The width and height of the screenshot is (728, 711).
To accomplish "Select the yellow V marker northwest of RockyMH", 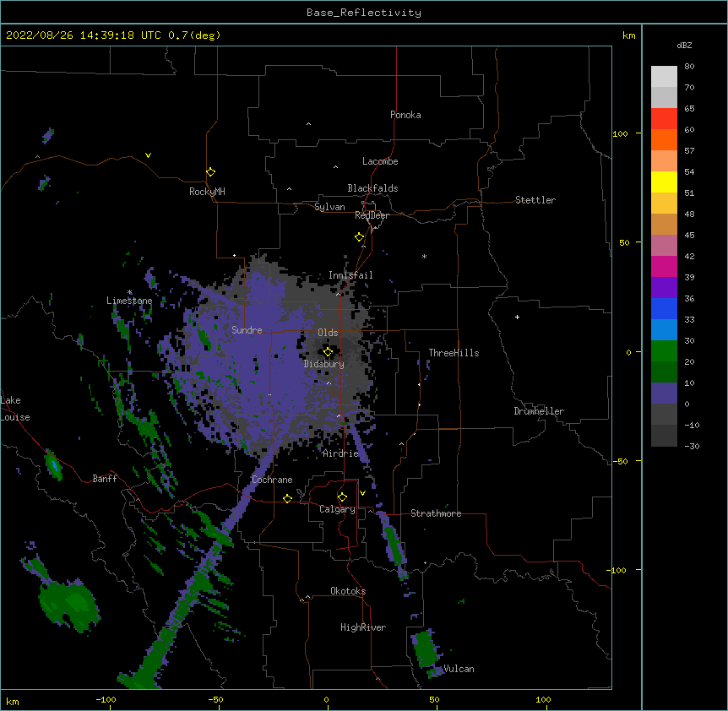I will coord(148,155).
